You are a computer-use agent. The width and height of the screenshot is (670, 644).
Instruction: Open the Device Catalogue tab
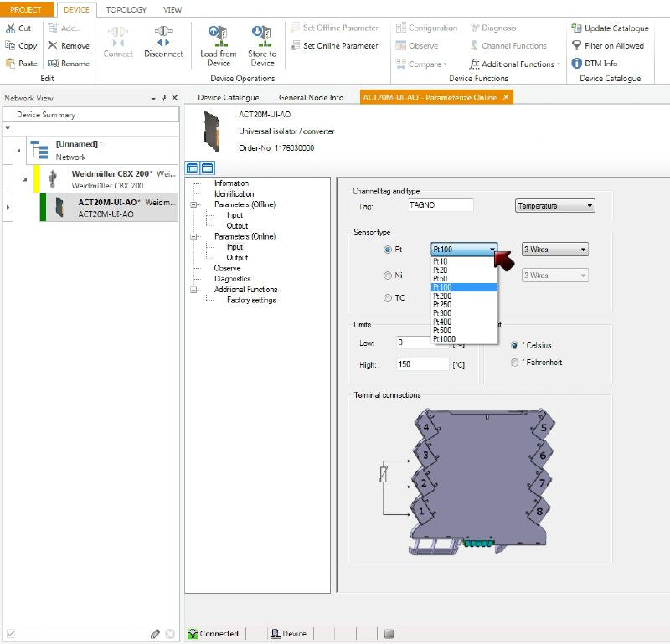click(x=228, y=97)
